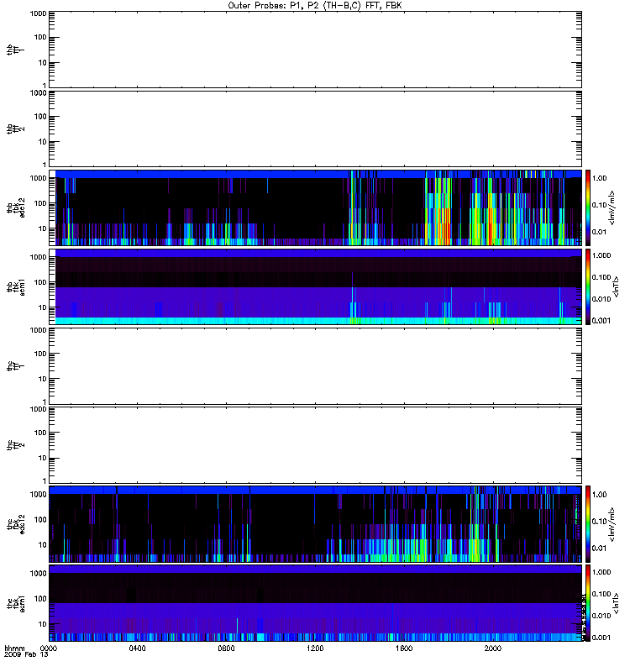Click the 2000 time axis label
The image size is (630, 672).
(493, 648)
